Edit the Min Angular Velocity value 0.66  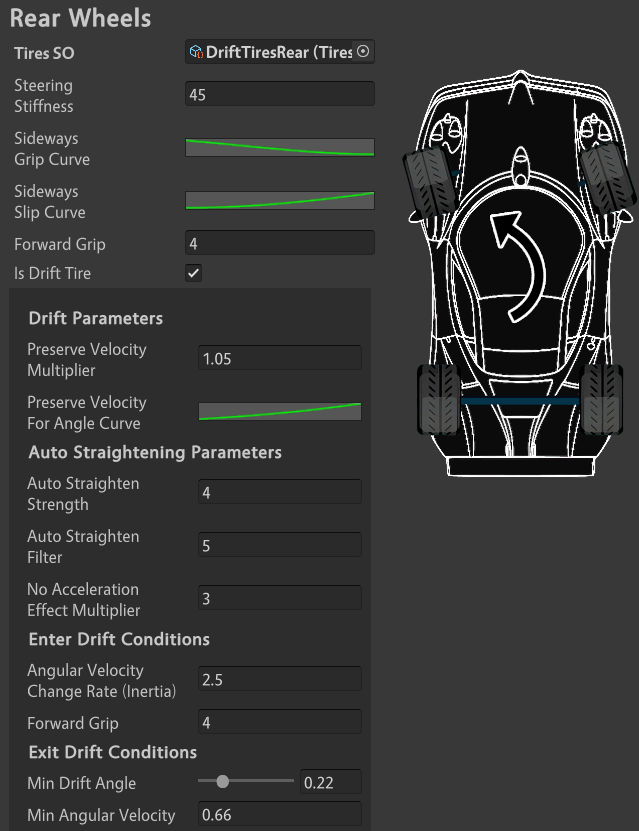click(x=280, y=814)
